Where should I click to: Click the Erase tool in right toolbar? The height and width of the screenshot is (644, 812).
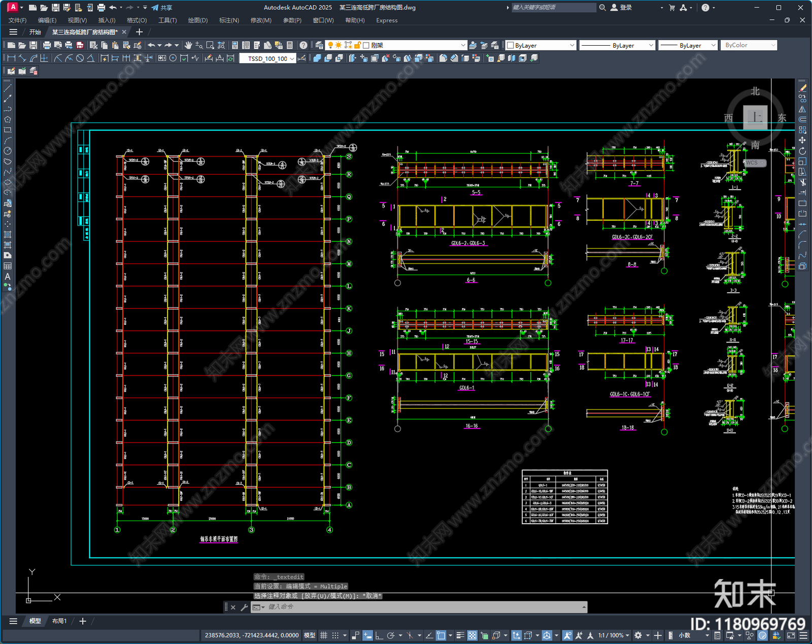coord(802,88)
